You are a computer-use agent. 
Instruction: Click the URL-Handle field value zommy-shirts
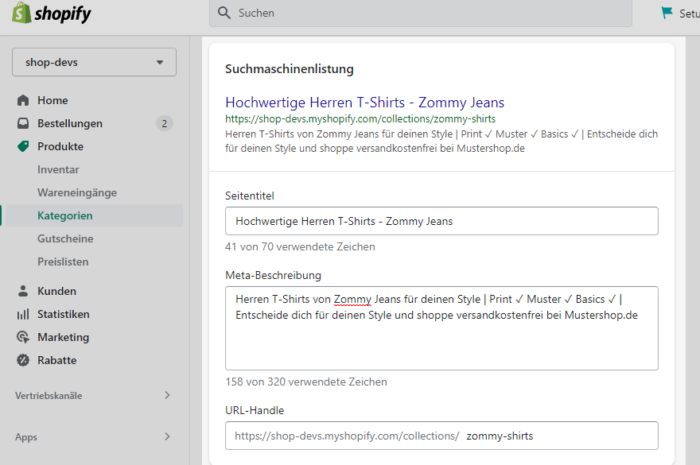(x=500, y=436)
